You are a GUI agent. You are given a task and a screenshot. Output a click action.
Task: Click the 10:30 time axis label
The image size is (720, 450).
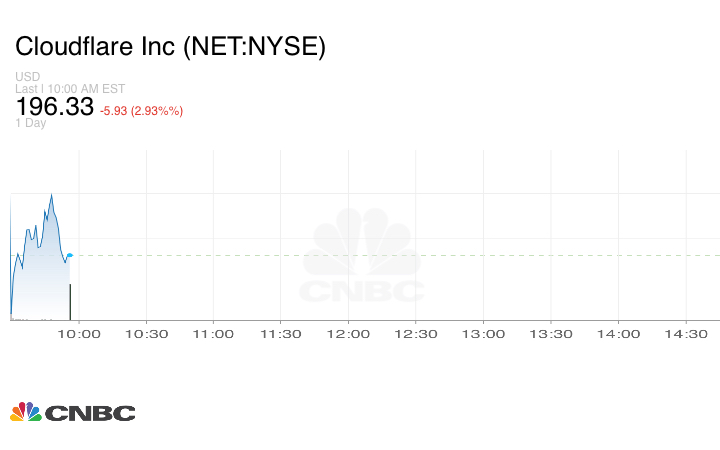pos(147,334)
